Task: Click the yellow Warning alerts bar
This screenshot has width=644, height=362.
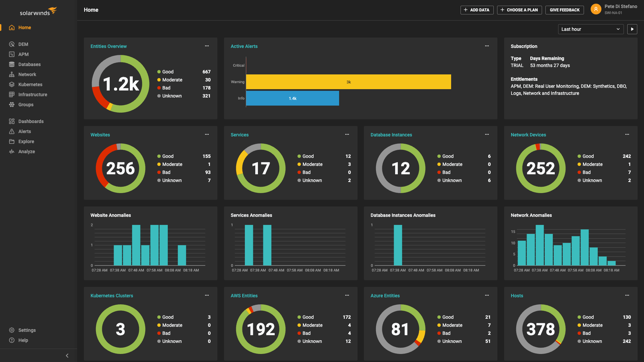Action: pyautogui.click(x=349, y=81)
